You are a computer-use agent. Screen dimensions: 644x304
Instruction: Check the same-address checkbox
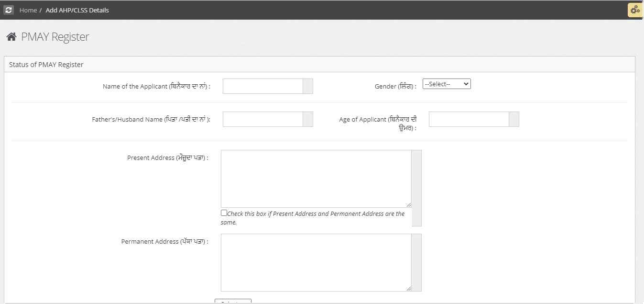224,213
